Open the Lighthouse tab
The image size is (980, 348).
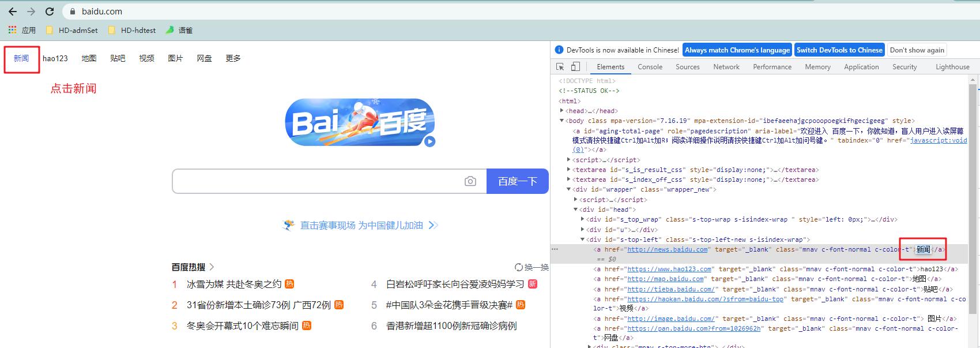[952, 67]
